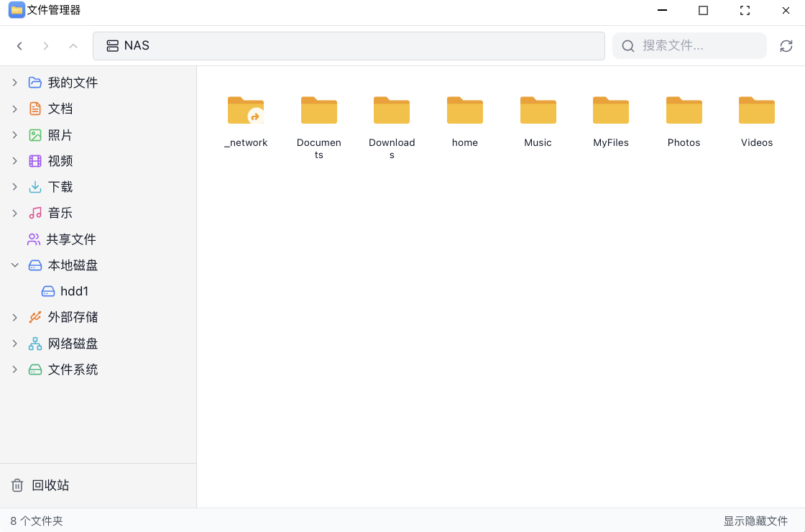Screen dimensions: 805x532
Task: Collapse the Local Disk (本地磁盘) tree
Action: pyautogui.click(x=15, y=265)
